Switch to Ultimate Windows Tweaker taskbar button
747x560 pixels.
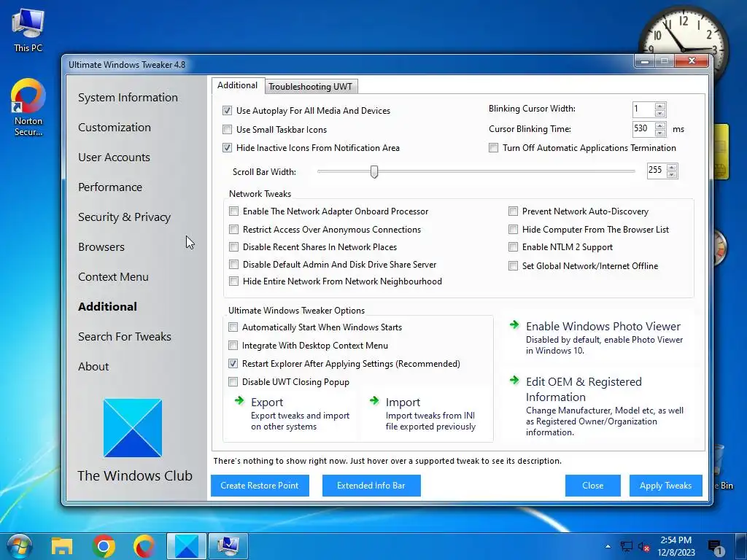pos(186,546)
